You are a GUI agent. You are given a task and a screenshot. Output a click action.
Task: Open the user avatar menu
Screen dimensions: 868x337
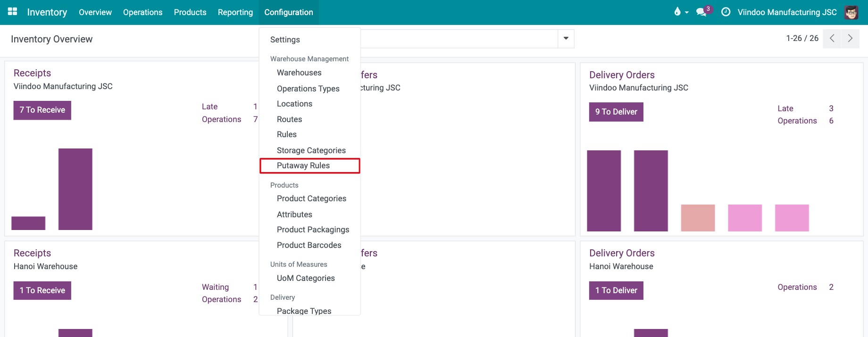tap(851, 12)
